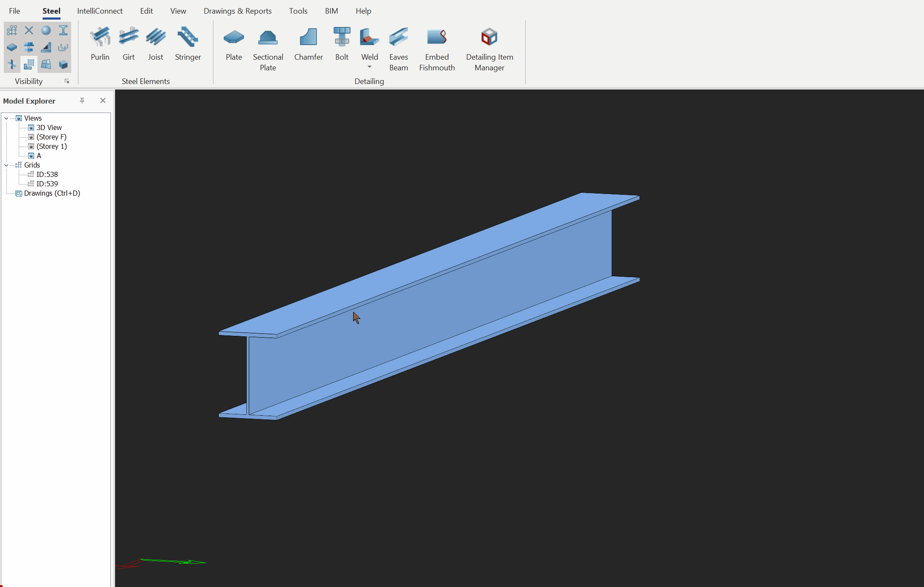Screen dimensions: 924x587
Task: Open the Weld dropdown arrow
Action: pyautogui.click(x=369, y=67)
